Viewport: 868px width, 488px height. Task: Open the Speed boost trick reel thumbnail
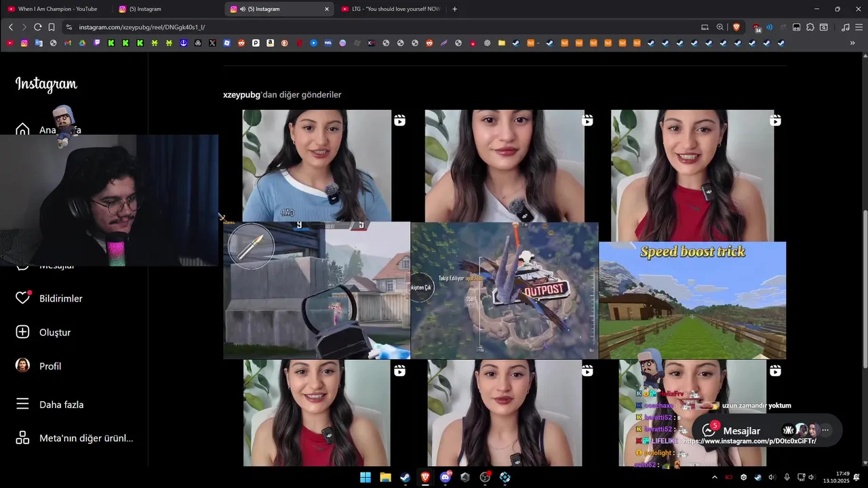(692, 300)
